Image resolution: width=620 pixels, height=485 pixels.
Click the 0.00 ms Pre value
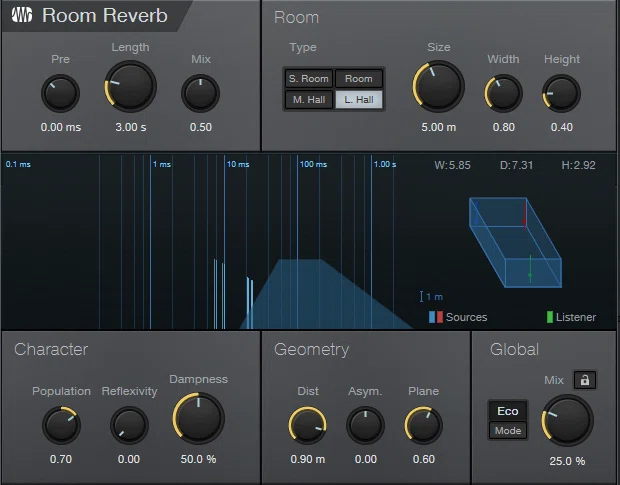60,127
